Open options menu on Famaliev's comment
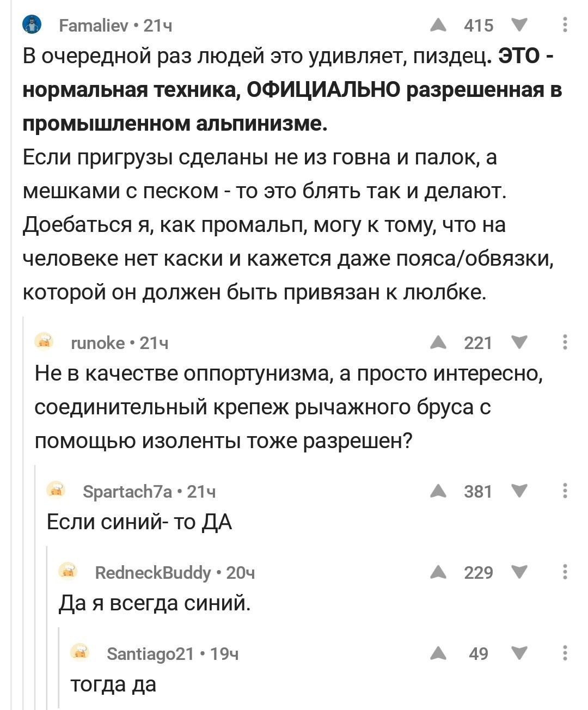This screenshot has height=710, width=588. (565, 25)
